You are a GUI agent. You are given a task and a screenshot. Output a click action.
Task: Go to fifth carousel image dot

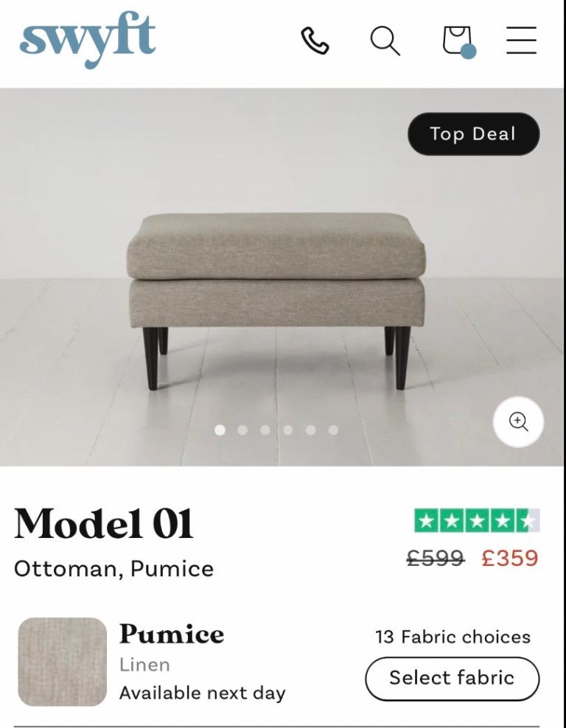click(311, 430)
